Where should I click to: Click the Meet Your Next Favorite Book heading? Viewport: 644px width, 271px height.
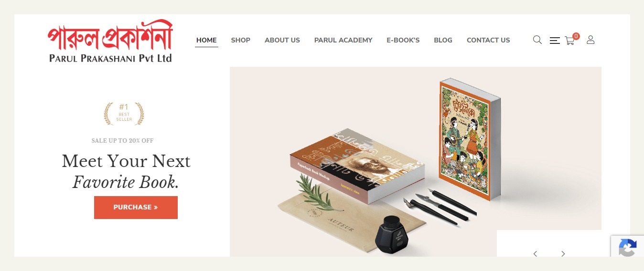[126, 171]
